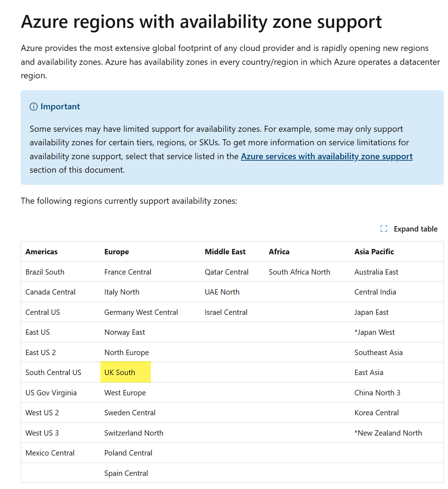Screen dimensions: 448x489
Task: Click the Asia Pacific column header
Action: point(374,252)
